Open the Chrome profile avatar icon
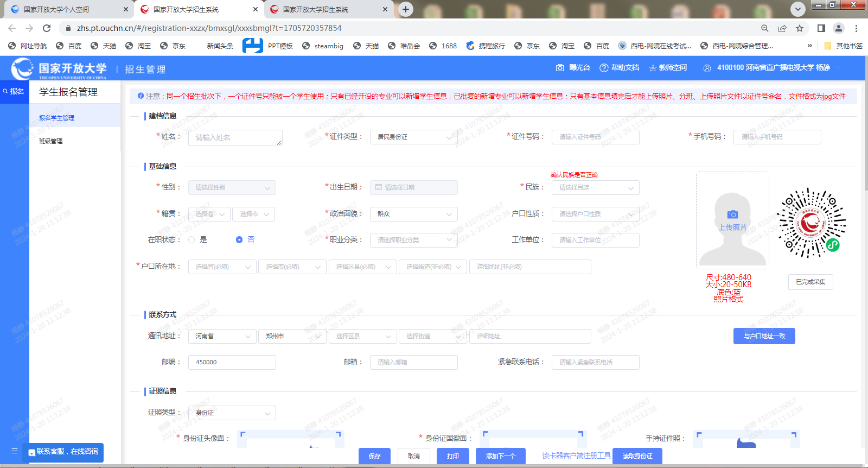 click(x=838, y=28)
